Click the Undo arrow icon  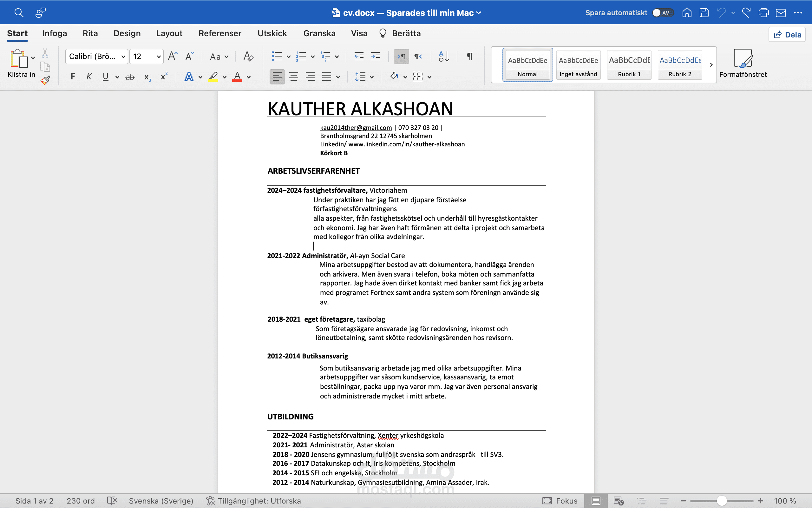[x=721, y=13]
